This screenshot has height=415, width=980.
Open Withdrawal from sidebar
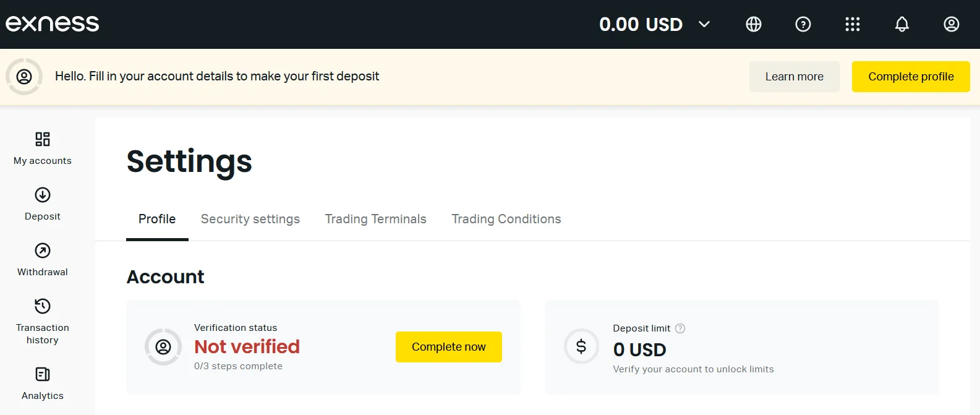43,260
